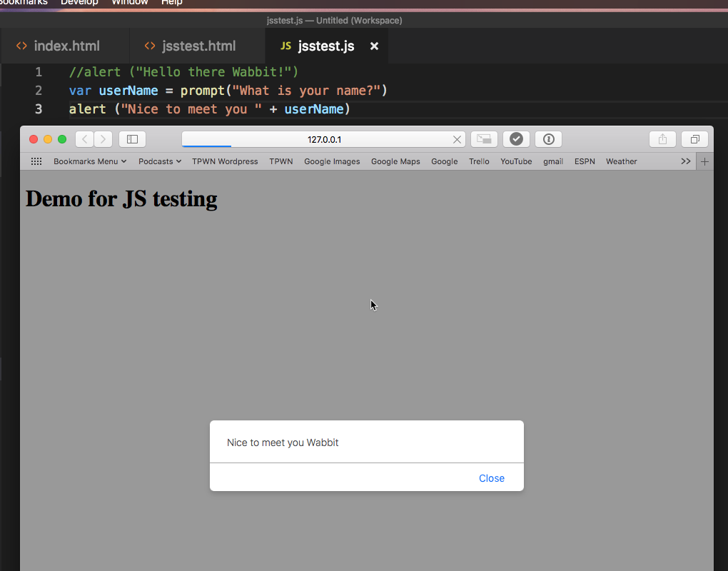Viewport: 728px width, 571px height.
Task: Click line number 2 in editor gutter
Action: (39, 91)
